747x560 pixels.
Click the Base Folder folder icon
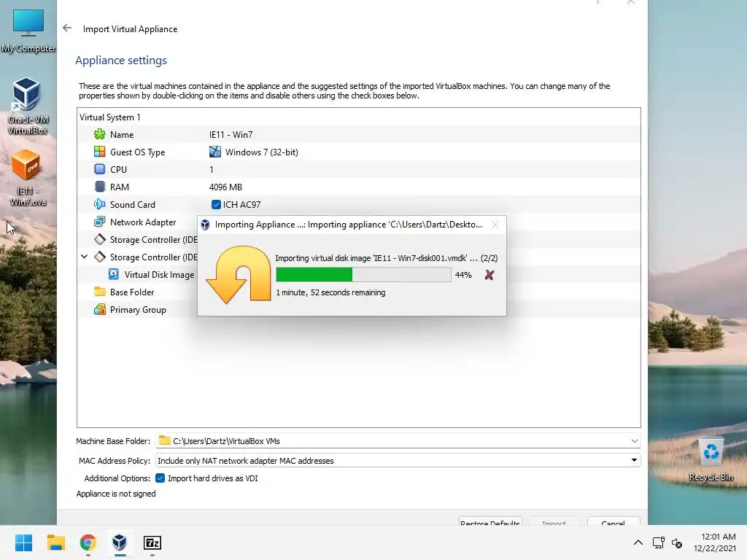pyautogui.click(x=99, y=292)
